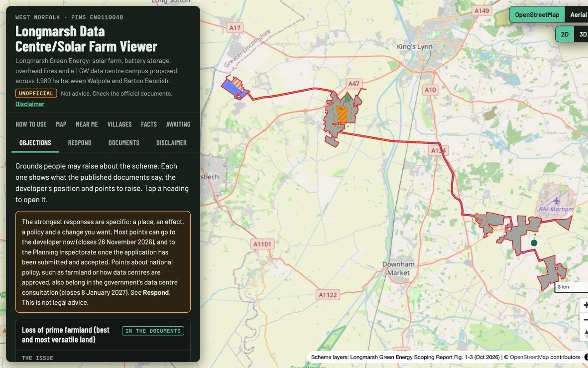Expand the Loss of prime farmland heading
Image resolution: width=588 pixels, height=368 pixels.
pos(103,335)
